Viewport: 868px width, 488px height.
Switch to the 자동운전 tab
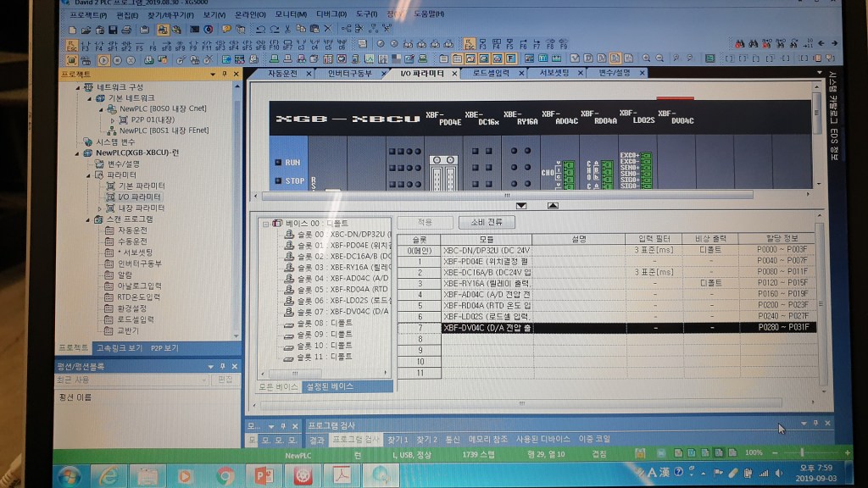282,74
